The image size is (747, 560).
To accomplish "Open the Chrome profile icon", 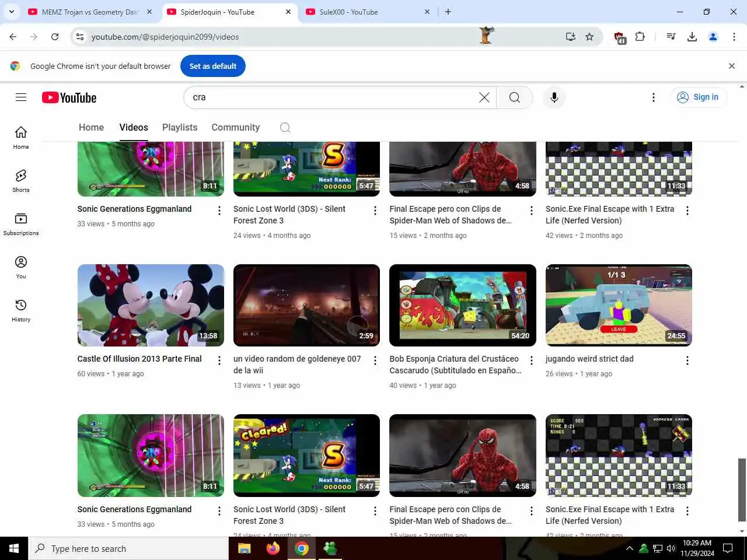I will [713, 37].
